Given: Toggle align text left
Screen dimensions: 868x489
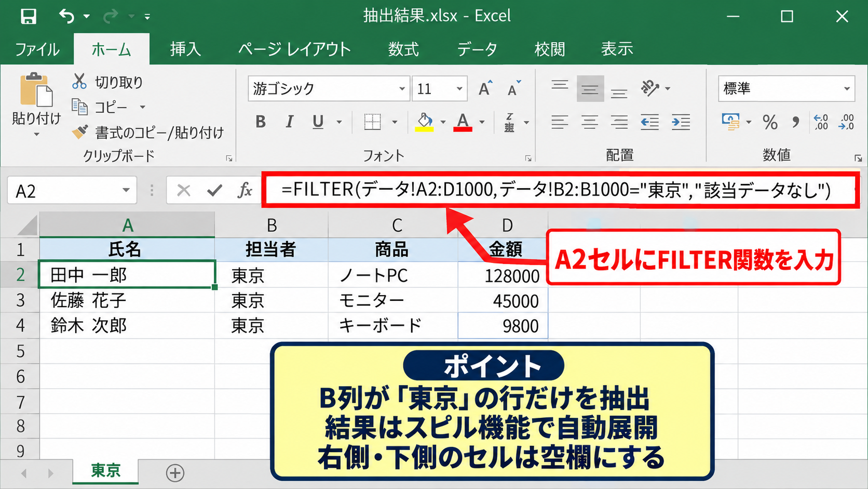Looking at the screenshot, I should click(x=560, y=122).
